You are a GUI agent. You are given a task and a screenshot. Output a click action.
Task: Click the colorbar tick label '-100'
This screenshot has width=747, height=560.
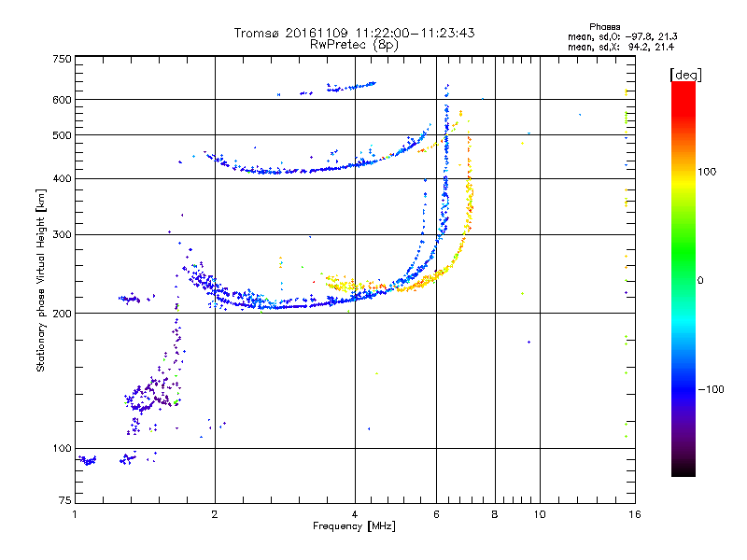[711, 389]
